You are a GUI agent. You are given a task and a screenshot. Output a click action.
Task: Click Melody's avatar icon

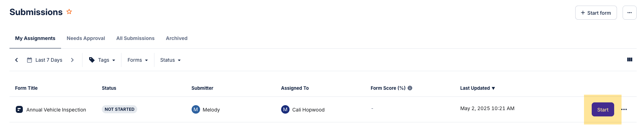[x=195, y=109]
